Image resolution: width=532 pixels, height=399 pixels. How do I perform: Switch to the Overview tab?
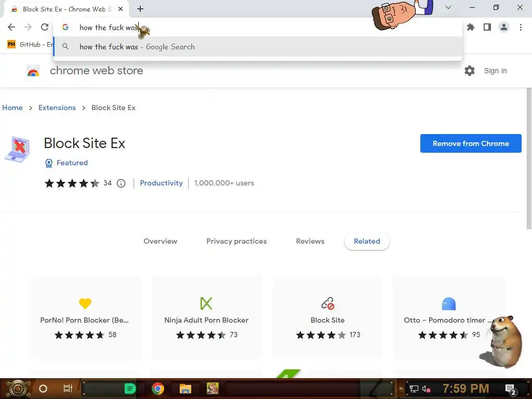[x=160, y=241]
